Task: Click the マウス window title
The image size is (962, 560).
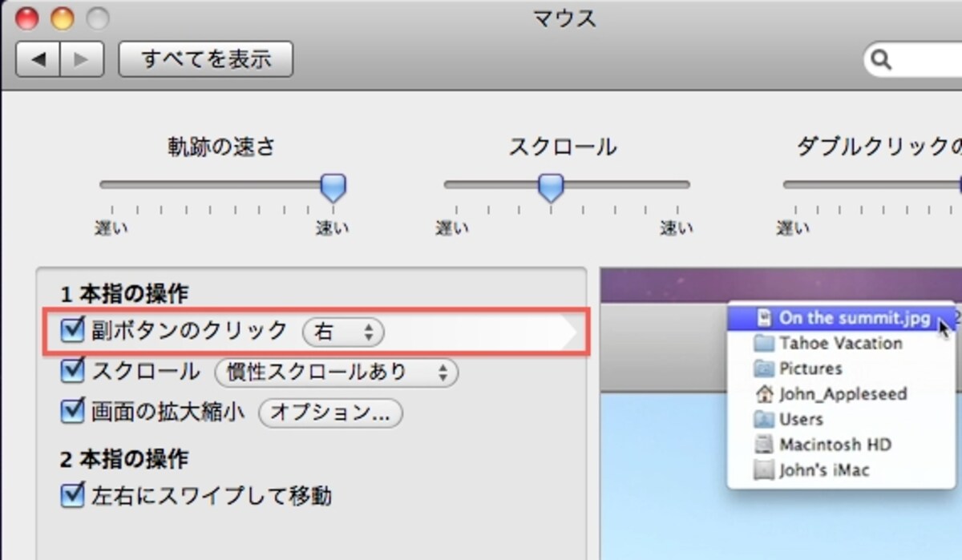Action: point(565,18)
